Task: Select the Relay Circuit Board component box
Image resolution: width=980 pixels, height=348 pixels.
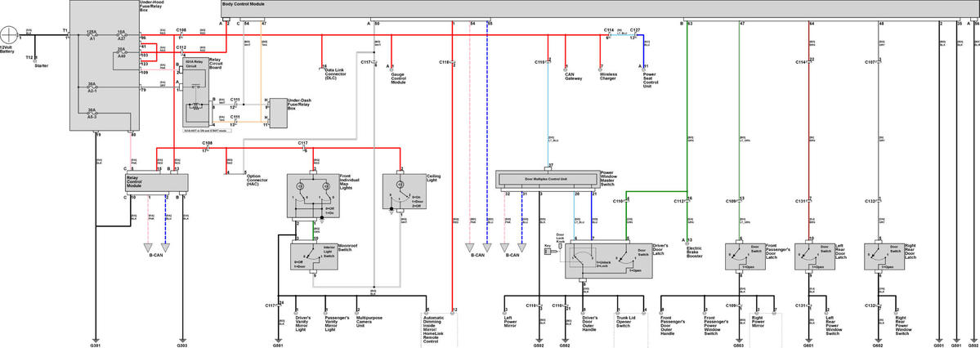Action: [x=195, y=94]
